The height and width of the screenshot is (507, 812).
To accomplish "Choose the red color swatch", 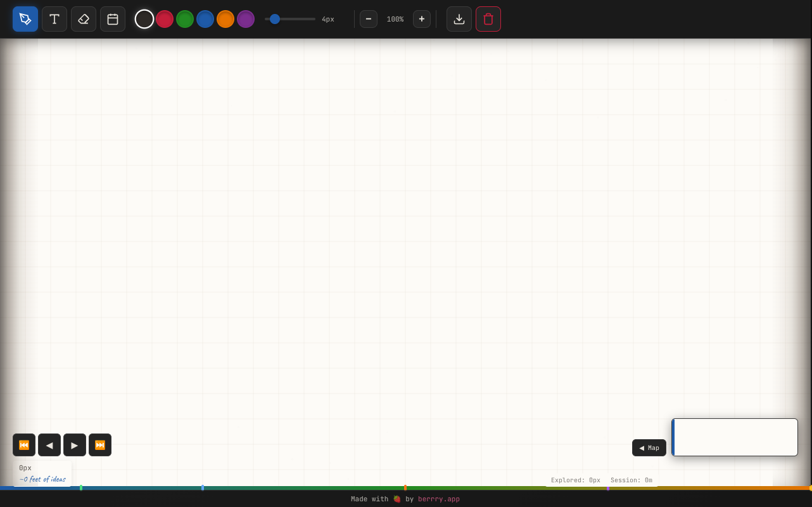I will 165,19.
